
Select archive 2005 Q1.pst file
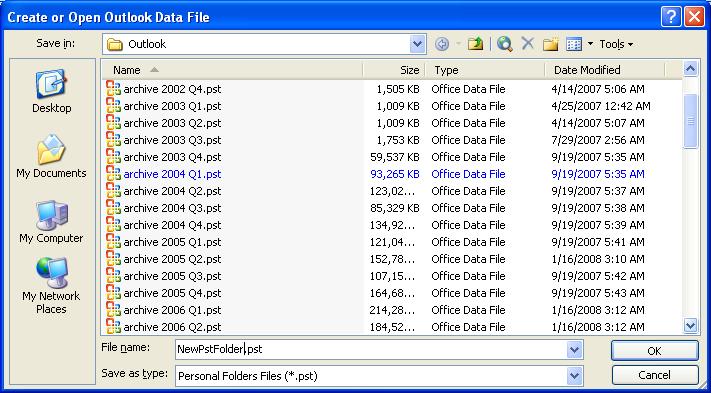click(x=172, y=242)
